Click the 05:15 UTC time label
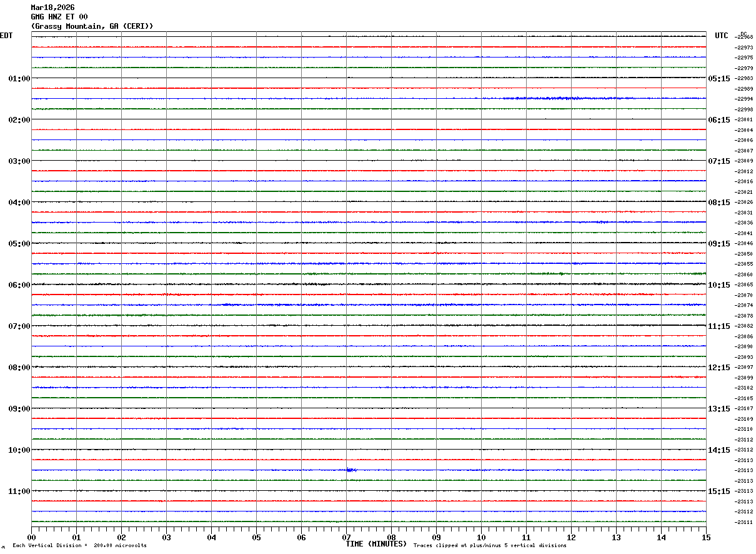Viewport: 756px width, 554px height. [x=719, y=79]
